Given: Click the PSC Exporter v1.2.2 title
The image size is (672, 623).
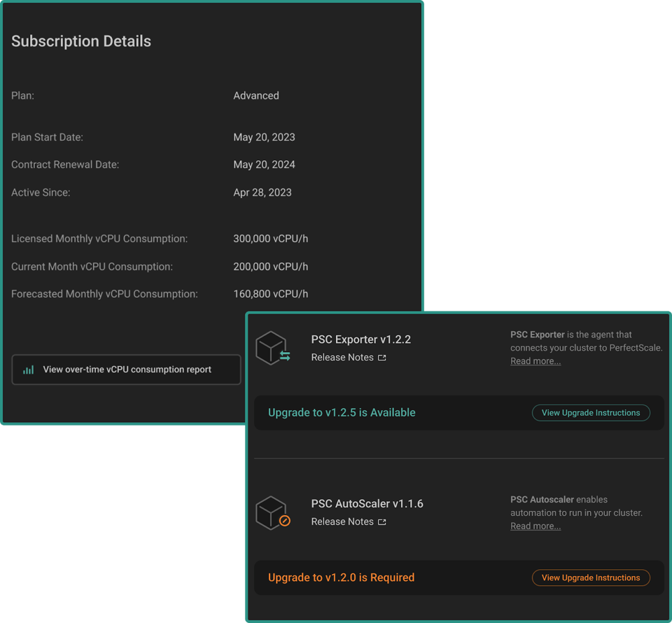Looking at the screenshot, I should [x=361, y=339].
